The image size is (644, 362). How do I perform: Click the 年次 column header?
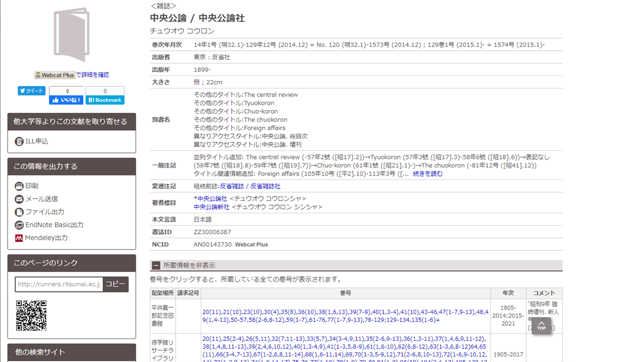pos(509,293)
